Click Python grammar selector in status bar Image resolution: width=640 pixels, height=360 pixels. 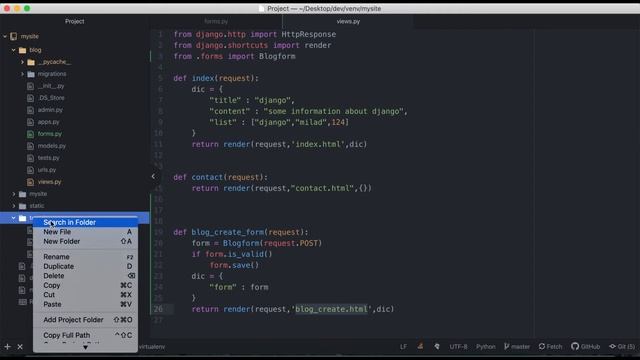pyautogui.click(x=485, y=347)
